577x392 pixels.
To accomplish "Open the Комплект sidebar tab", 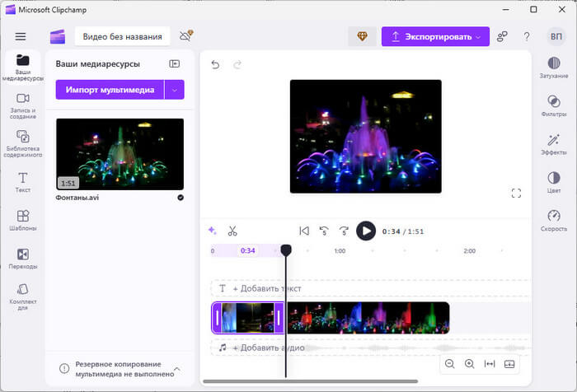I will [23, 296].
